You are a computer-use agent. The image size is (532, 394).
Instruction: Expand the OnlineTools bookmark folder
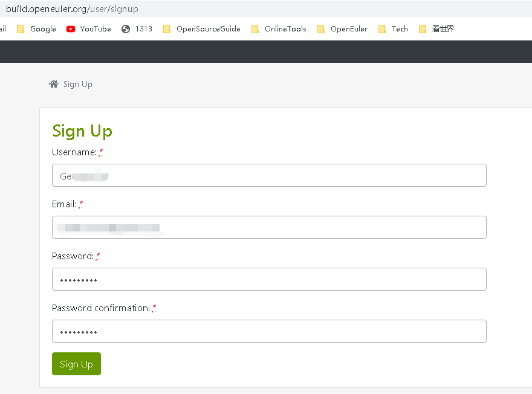[x=279, y=29]
